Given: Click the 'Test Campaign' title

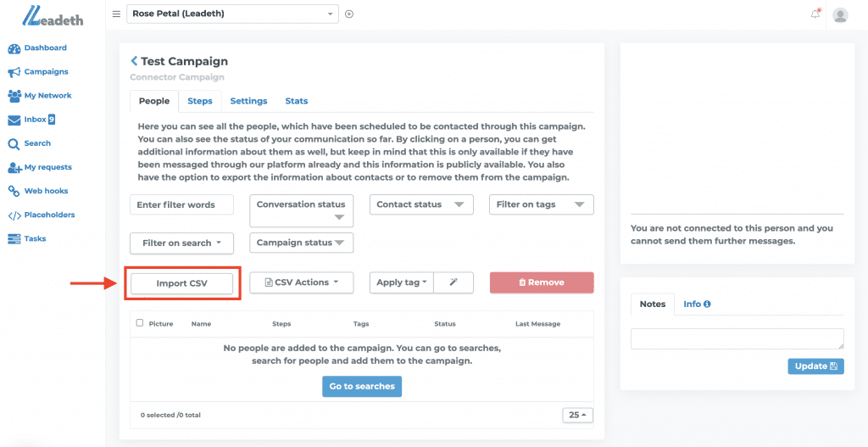Looking at the screenshot, I should [184, 61].
